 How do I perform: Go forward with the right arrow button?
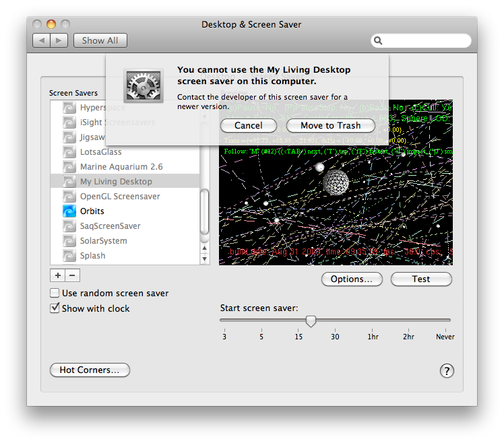click(x=59, y=40)
